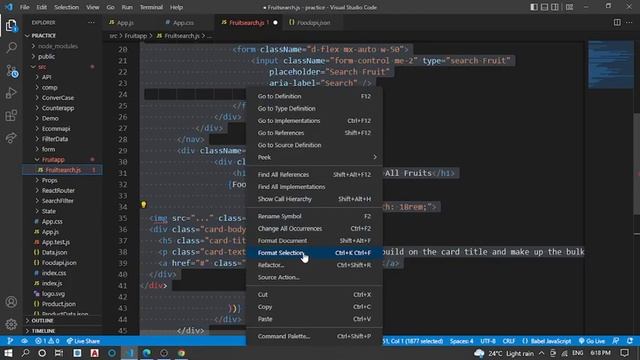Toggle Secondary Side Bar layout icon

click(x=555, y=7)
